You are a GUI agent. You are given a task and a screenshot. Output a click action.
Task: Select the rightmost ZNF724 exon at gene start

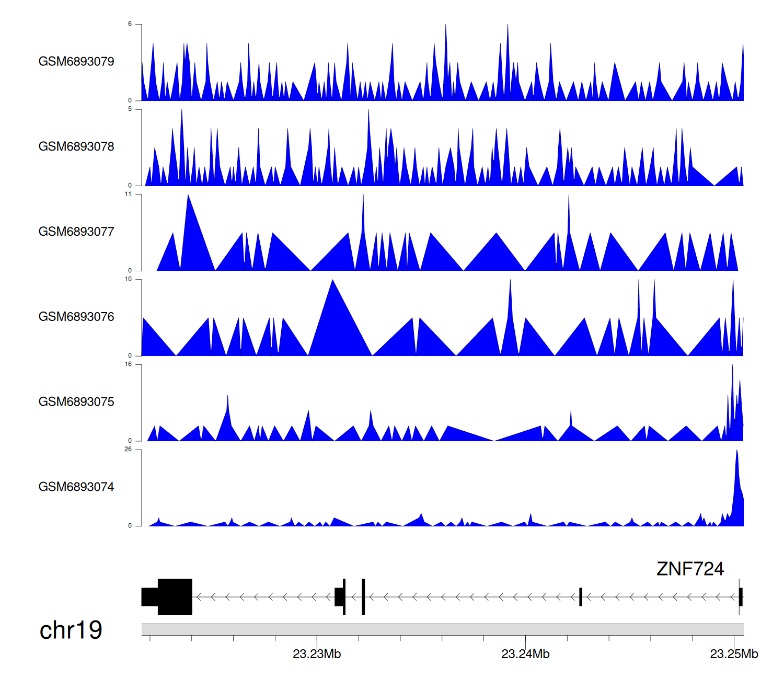pyautogui.click(x=741, y=597)
